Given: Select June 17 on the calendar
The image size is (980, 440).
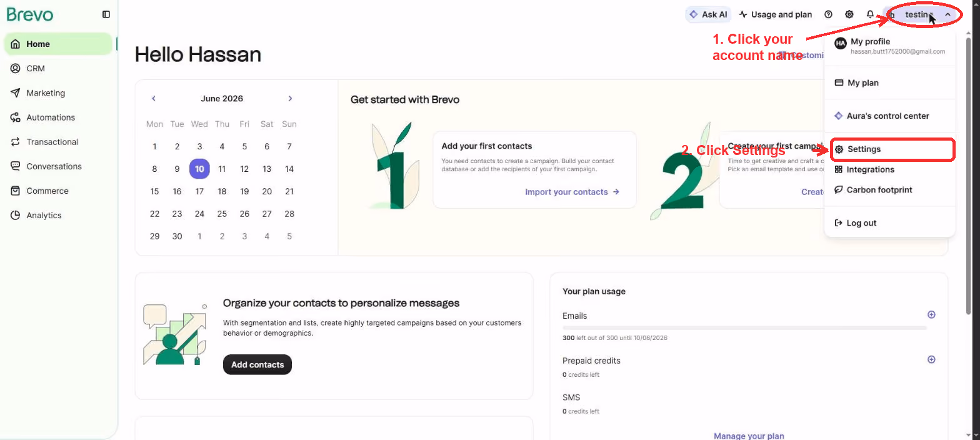Looking at the screenshot, I should [199, 191].
